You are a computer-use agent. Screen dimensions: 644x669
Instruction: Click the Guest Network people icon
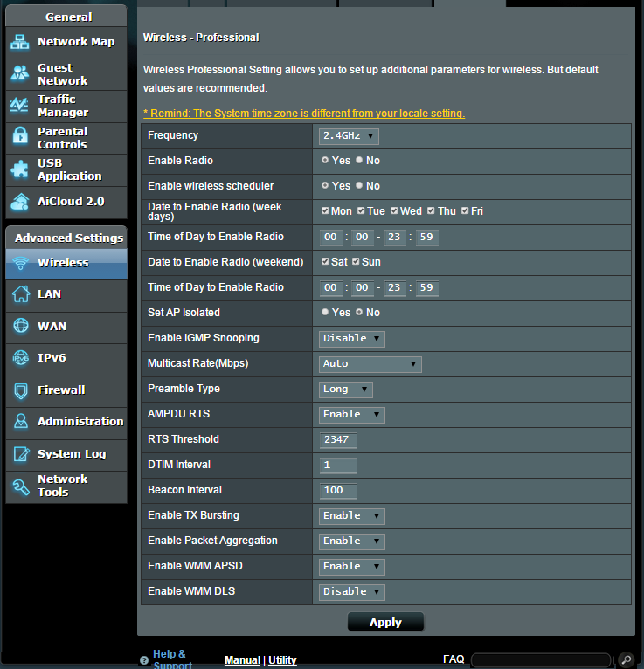(20, 73)
